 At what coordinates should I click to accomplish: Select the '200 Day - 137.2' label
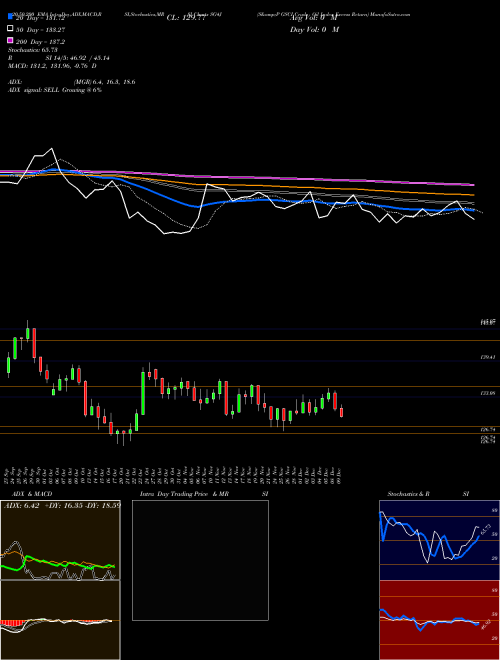[41, 42]
